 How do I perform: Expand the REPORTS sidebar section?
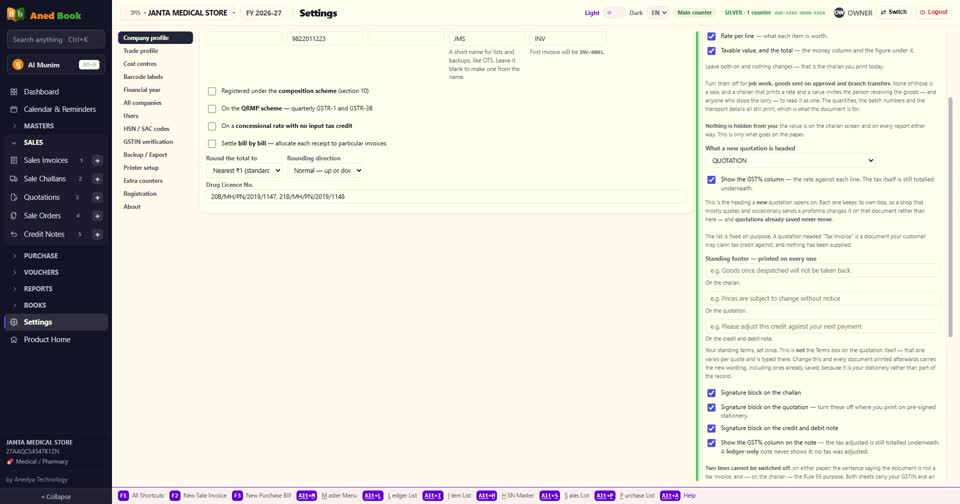[38, 288]
